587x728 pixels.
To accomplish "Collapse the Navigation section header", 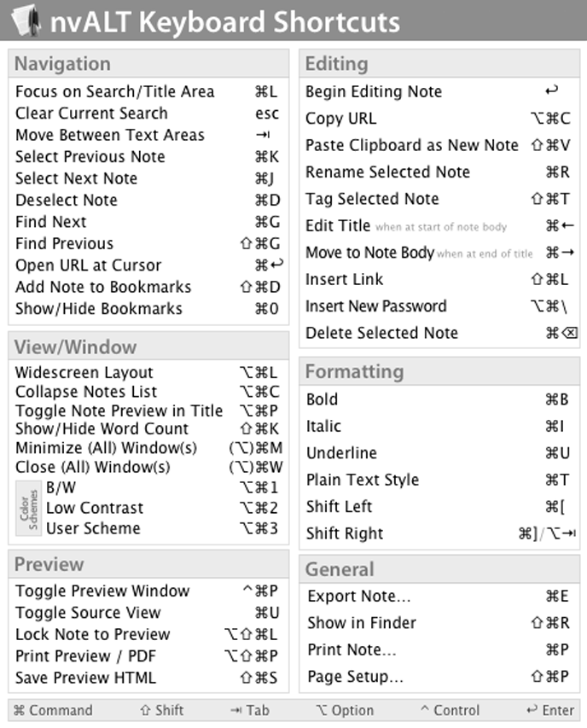I will [x=62, y=63].
